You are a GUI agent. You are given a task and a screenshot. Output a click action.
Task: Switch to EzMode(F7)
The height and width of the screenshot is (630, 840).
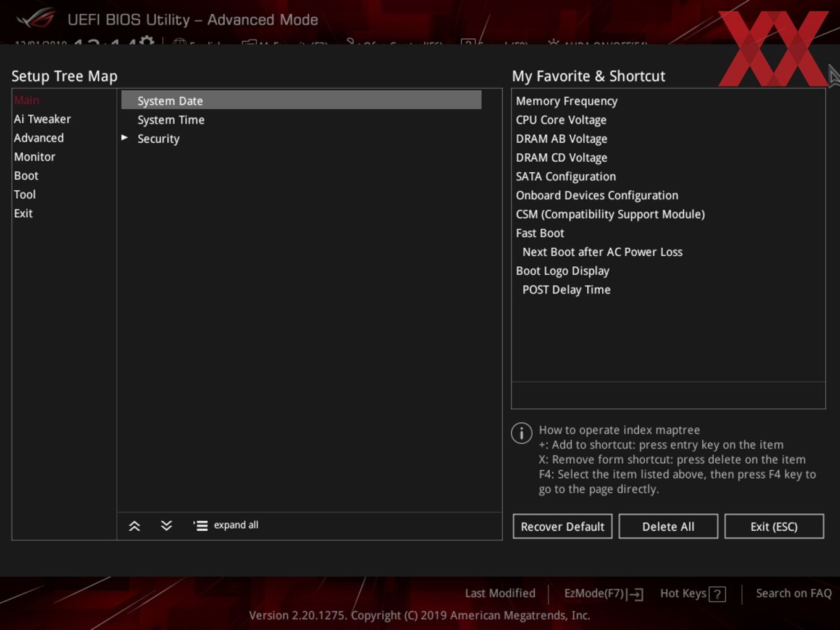[x=594, y=594]
